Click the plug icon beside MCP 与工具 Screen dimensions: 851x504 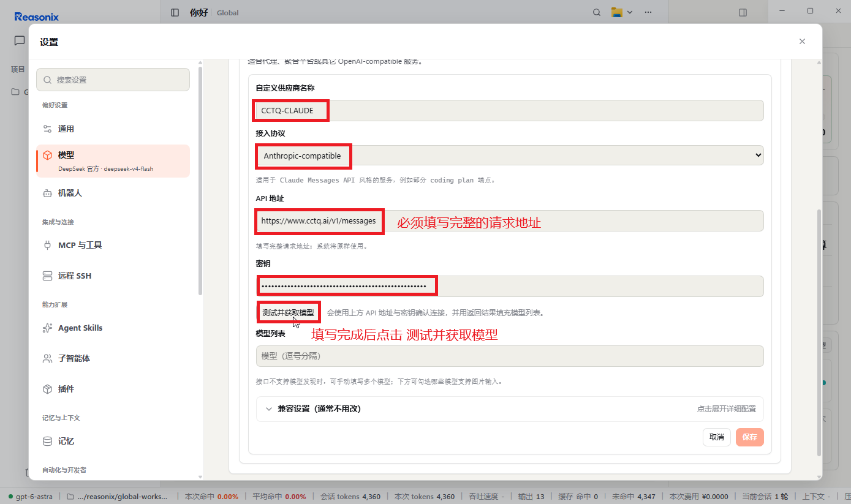[x=47, y=246]
